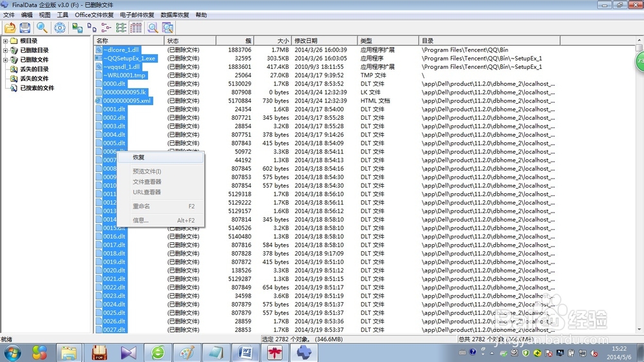Viewport: 644px width, 362px height.
Task: Click the last toolbar viewer icon
Action: click(x=167, y=28)
